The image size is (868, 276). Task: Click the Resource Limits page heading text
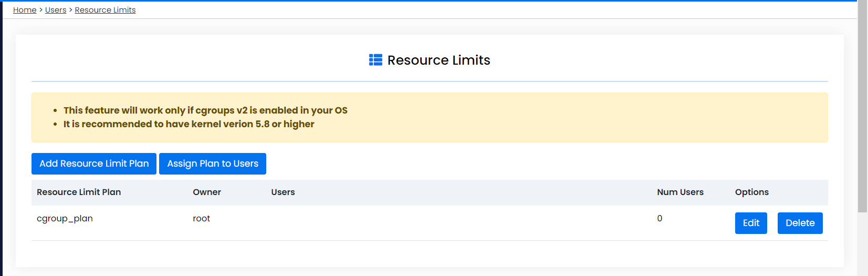(438, 60)
